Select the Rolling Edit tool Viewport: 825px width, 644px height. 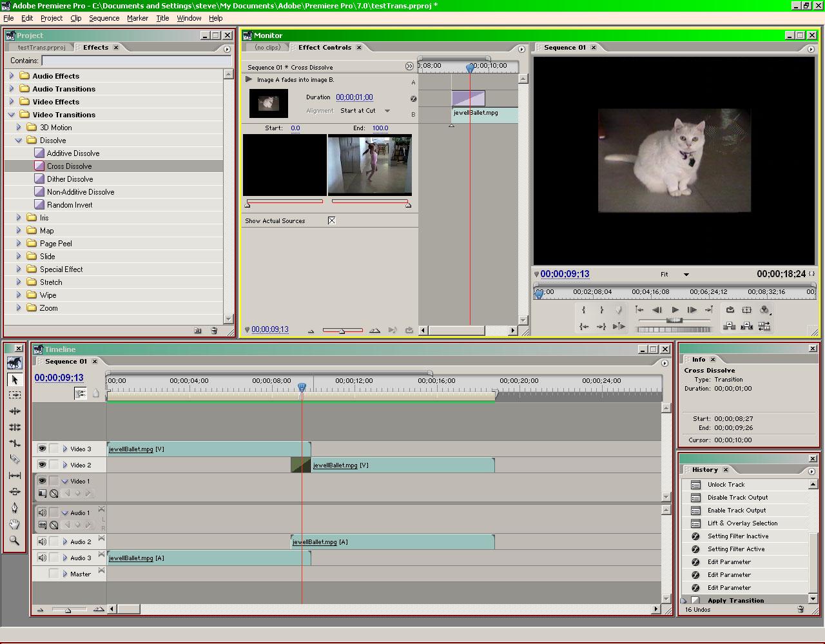[14, 427]
